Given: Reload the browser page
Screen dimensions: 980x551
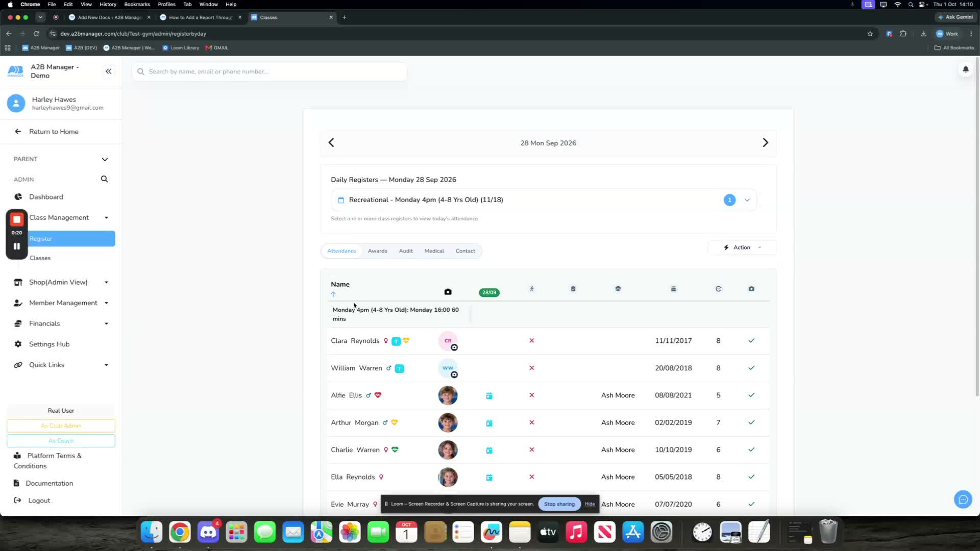Looking at the screenshot, I should tap(36, 34).
